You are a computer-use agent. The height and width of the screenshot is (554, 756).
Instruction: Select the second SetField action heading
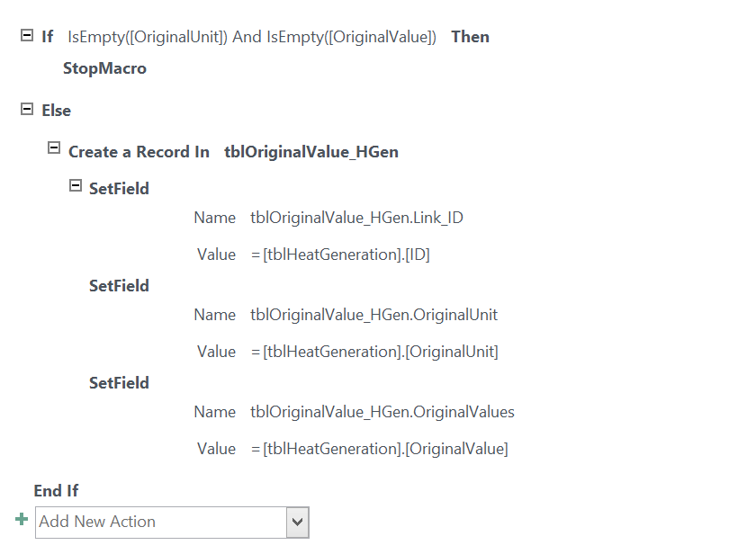point(119,286)
